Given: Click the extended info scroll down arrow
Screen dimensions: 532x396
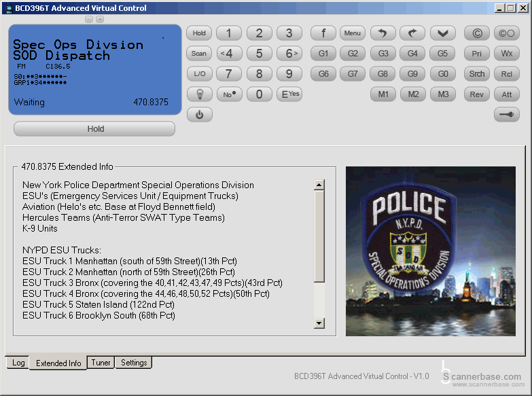Looking at the screenshot, I should (319, 323).
